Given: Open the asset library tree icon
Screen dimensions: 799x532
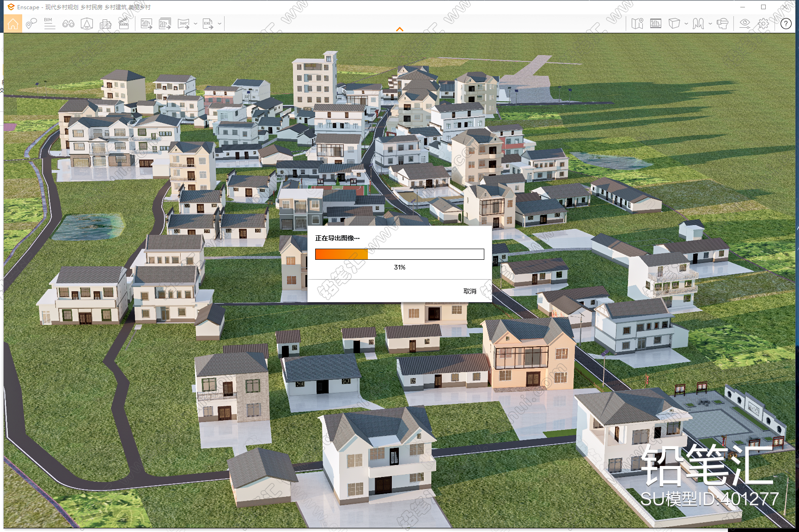Looking at the screenshot, I should (x=87, y=24).
